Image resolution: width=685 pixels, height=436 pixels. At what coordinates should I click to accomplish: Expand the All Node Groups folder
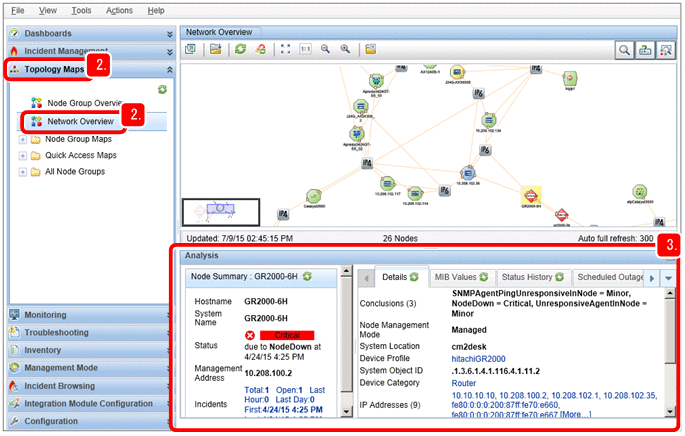[x=23, y=172]
